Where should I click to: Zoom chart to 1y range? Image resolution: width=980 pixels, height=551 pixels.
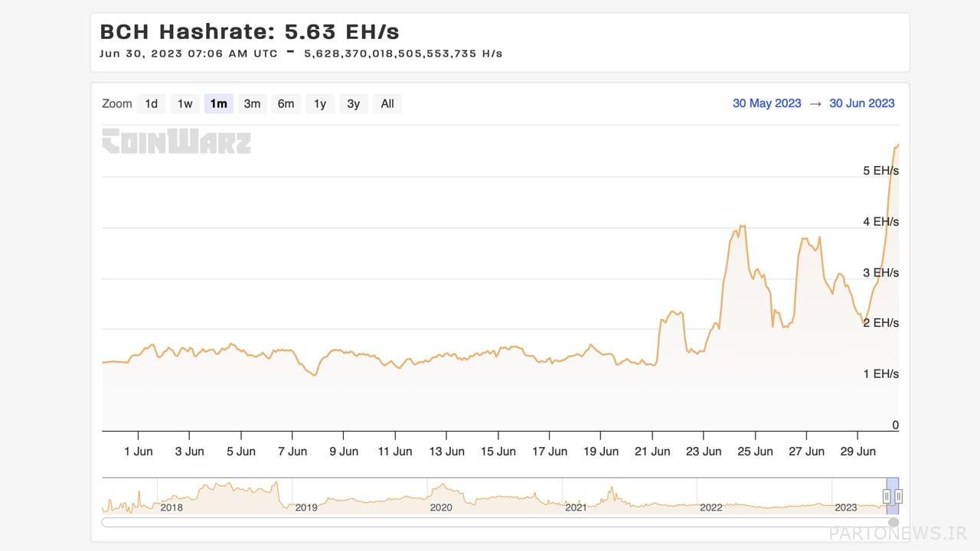320,104
